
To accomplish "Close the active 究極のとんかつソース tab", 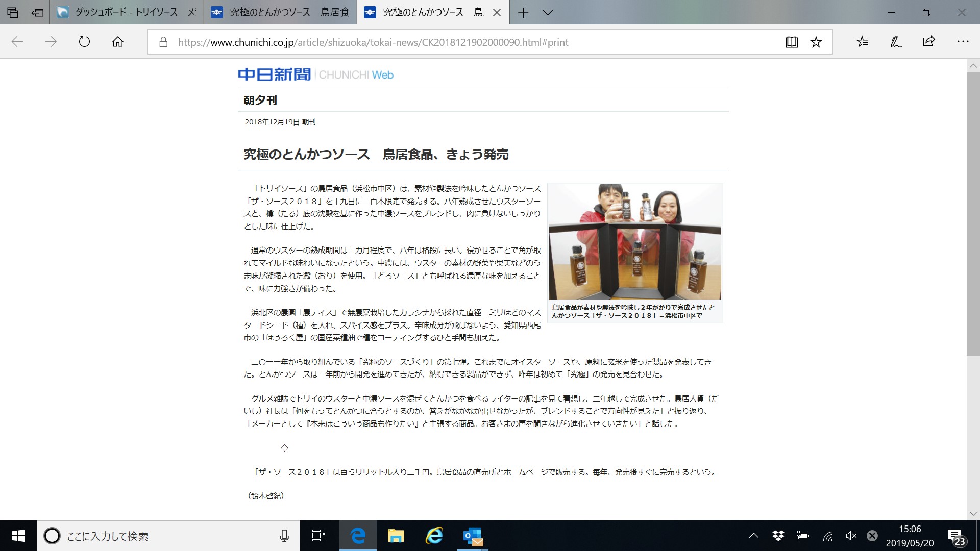I will [497, 13].
